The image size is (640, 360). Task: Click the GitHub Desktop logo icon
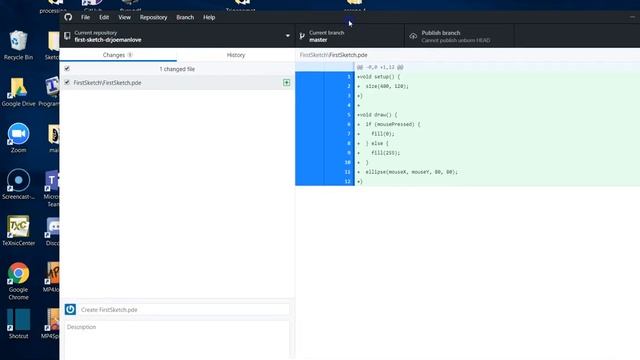(x=68, y=17)
